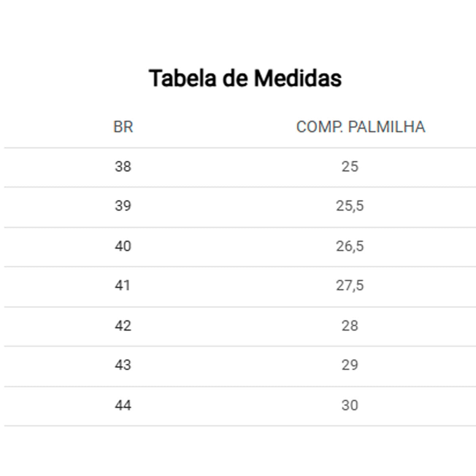The image size is (476, 476).
Task: Select size 38 in the BR column
Action: click(123, 167)
